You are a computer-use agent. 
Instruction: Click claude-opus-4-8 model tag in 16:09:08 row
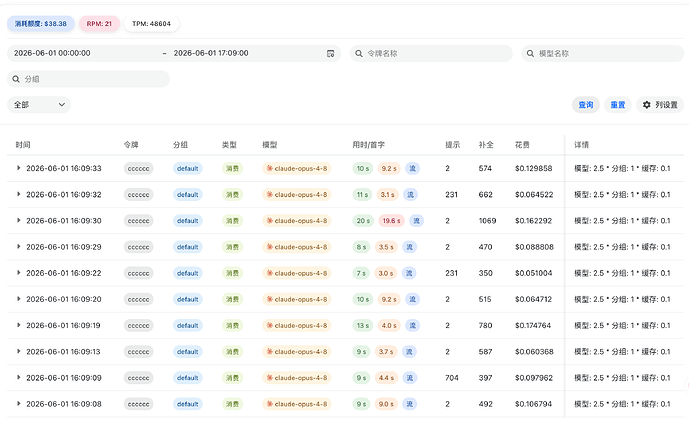(x=297, y=404)
